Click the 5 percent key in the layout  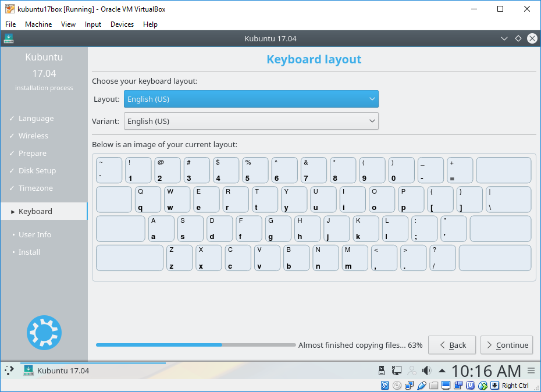pyautogui.click(x=255, y=170)
